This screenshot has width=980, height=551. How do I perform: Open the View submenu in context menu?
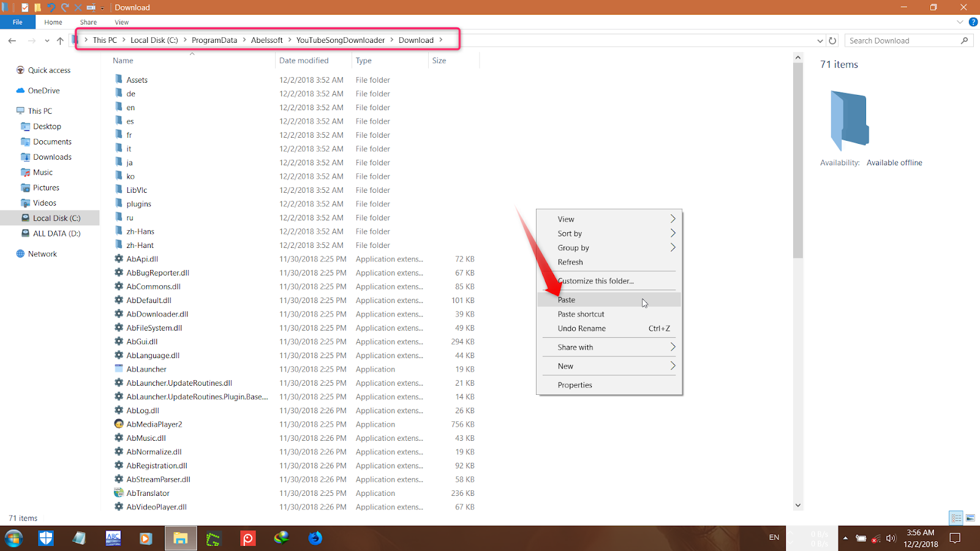(609, 219)
